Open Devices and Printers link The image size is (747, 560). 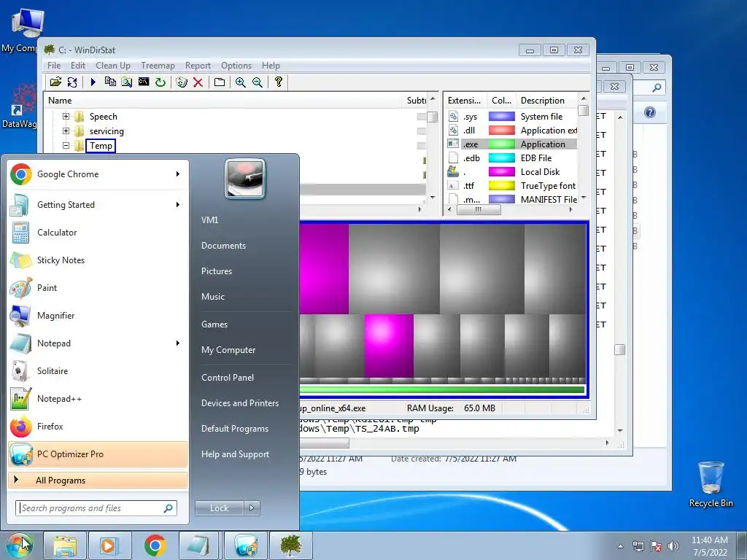point(239,402)
